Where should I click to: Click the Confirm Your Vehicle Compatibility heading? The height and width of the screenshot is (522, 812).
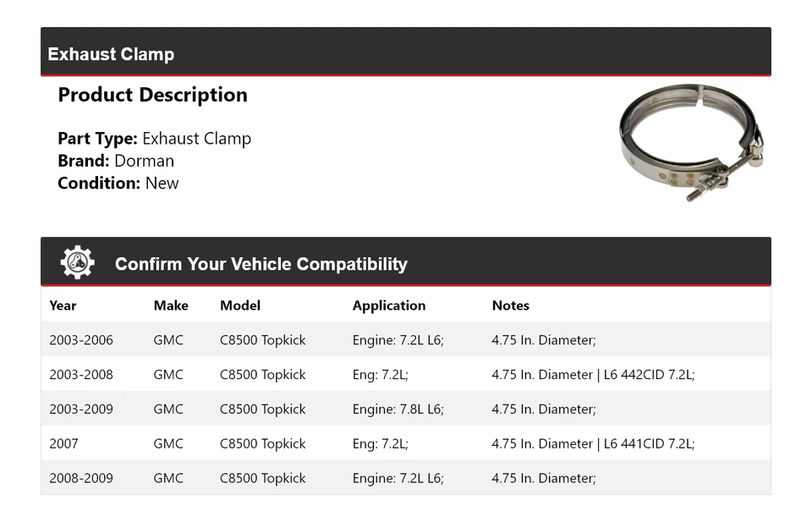(261, 264)
